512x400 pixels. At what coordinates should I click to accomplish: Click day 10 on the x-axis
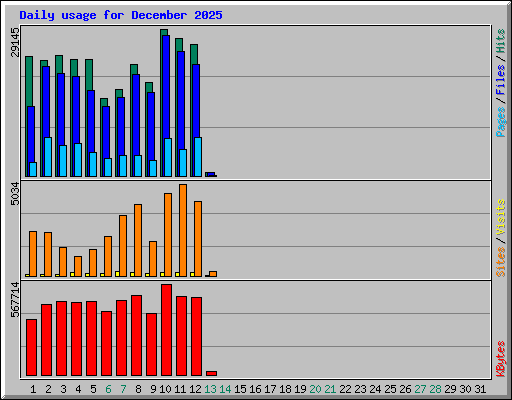tap(165, 389)
